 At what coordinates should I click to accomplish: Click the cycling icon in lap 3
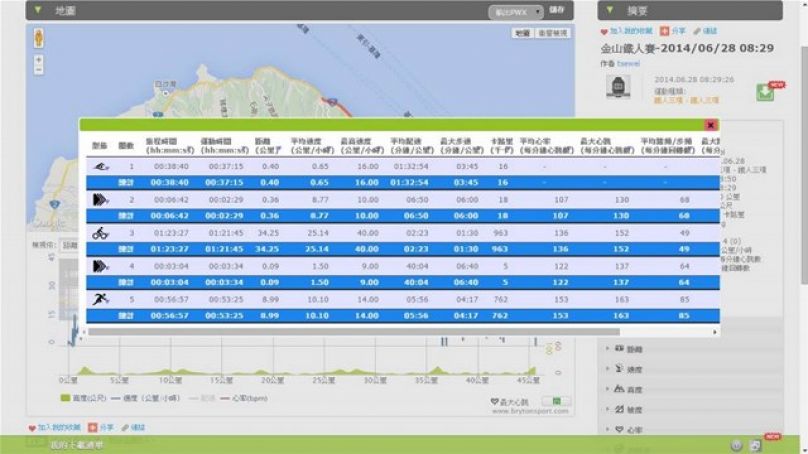point(100,233)
